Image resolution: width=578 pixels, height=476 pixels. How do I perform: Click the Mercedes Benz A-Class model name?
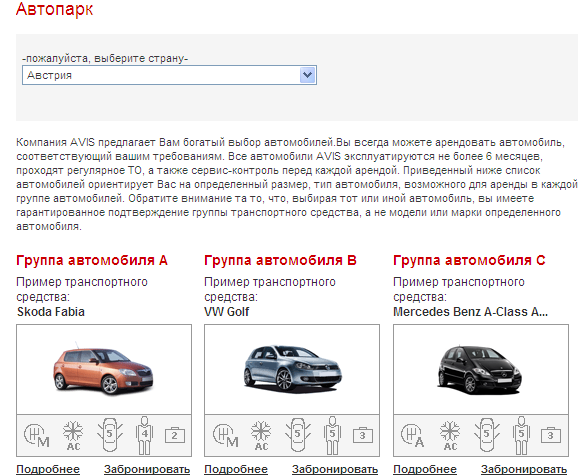[470, 312]
